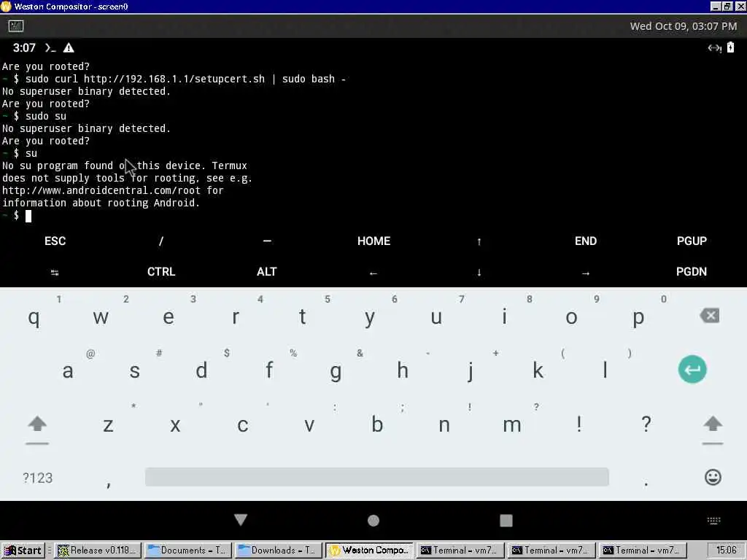Toggle the right shift key

[x=713, y=425]
